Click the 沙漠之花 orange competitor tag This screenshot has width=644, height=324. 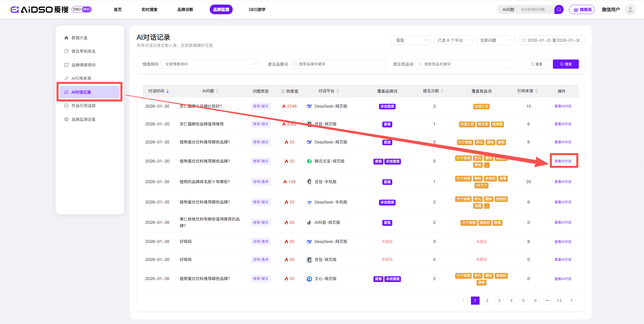(x=481, y=106)
